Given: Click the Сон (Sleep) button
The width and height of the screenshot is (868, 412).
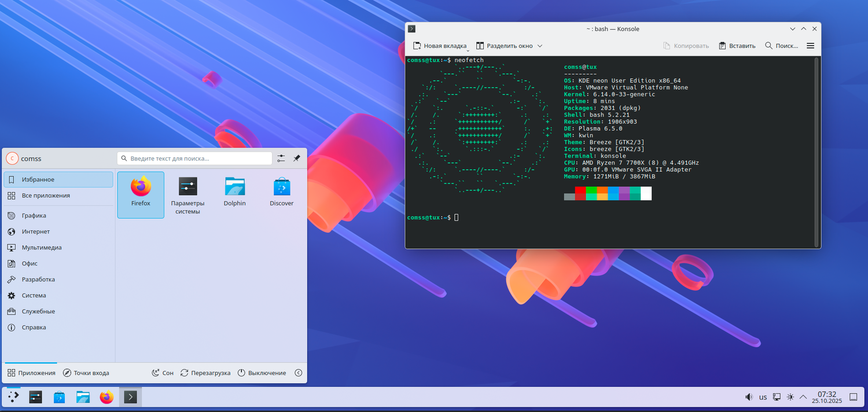Looking at the screenshot, I should [x=163, y=373].
